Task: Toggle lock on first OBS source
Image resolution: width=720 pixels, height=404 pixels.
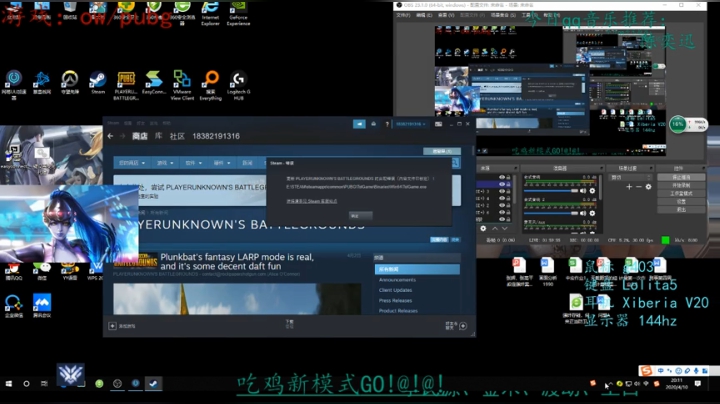Action: point(508,177)
